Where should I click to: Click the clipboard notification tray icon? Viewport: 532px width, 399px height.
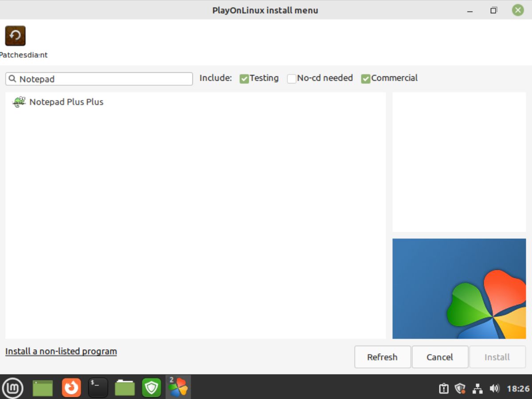click(x=443, y=387)
